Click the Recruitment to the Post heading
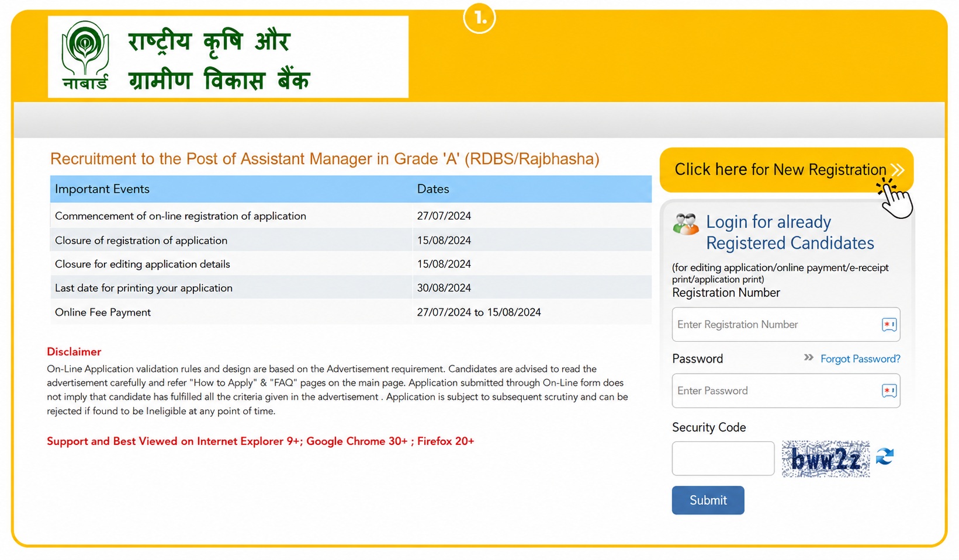 pyautogui.click(x=325, y=159)
